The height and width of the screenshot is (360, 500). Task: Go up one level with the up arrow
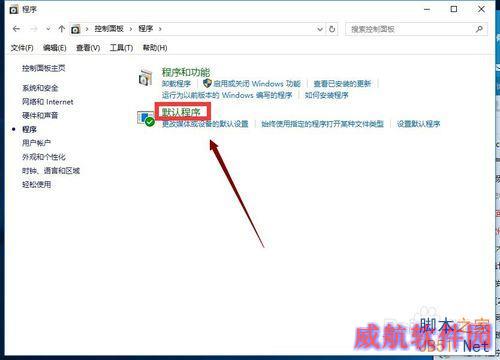pos(61,29)
